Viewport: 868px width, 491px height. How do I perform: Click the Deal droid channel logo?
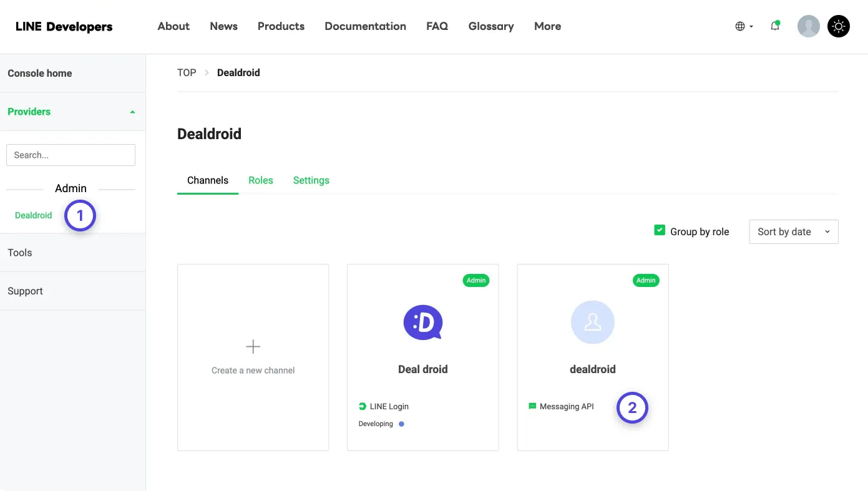click(x=422, y=323)
